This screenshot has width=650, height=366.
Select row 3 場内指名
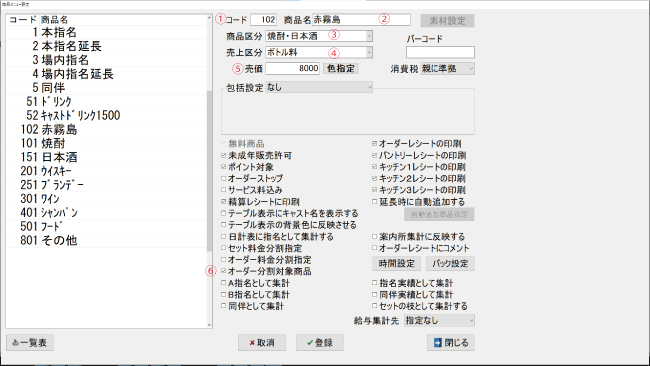tap(106, 60)
